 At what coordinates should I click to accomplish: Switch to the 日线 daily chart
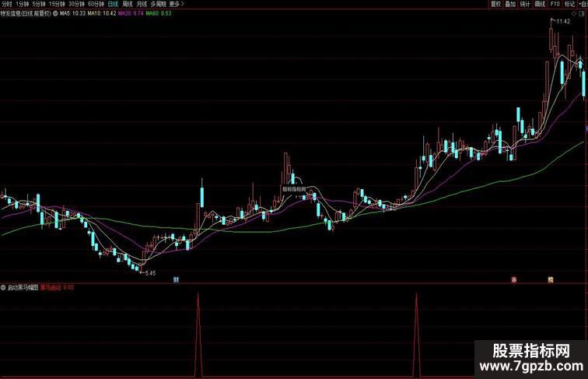click(113, 4)
